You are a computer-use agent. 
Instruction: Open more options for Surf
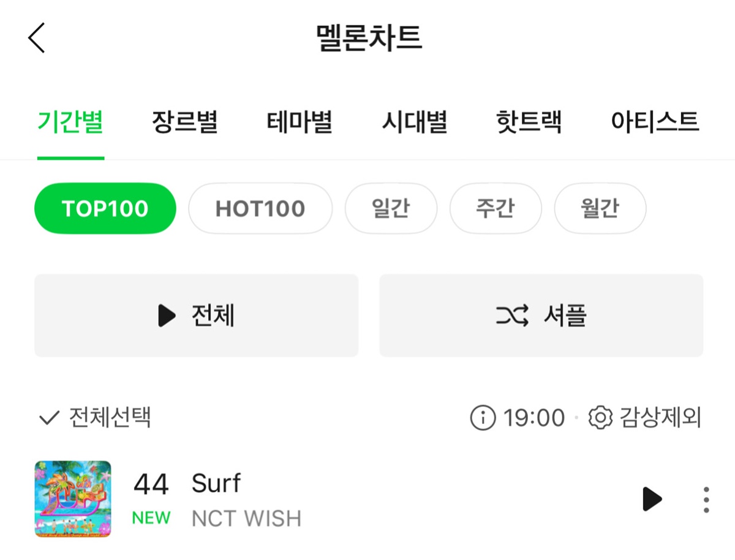[x=706, y=499]
